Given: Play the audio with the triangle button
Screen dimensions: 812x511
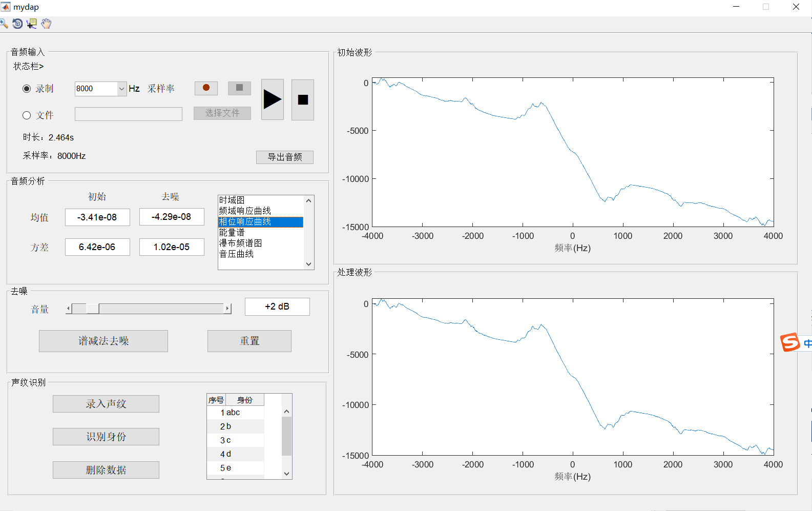Looking at the screenshot, I should 273,99.
